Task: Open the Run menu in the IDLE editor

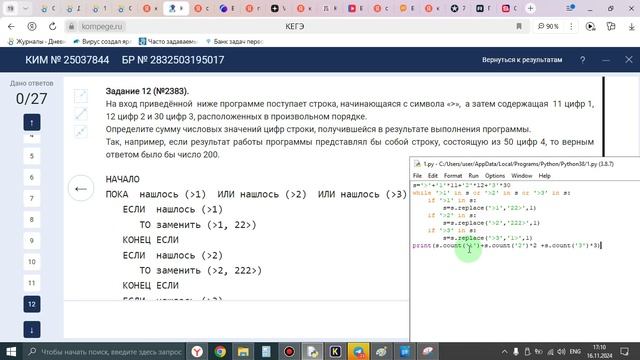Action: click(x=473, y=176)
